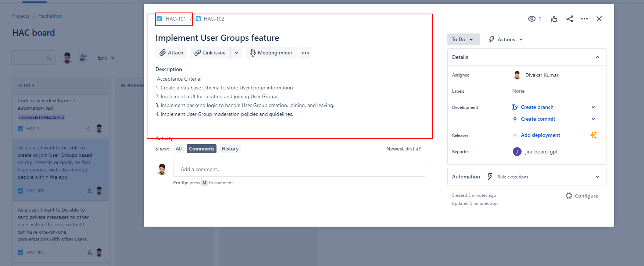
Task: Open the HAC-2 card key
Action: click(33, 129)
